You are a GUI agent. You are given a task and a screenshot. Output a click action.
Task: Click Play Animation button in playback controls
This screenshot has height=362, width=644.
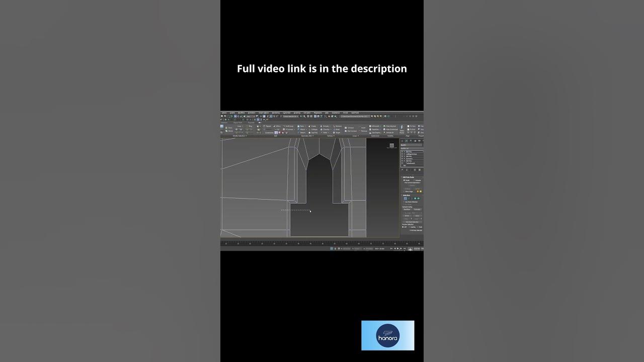(x=398, y=248)
